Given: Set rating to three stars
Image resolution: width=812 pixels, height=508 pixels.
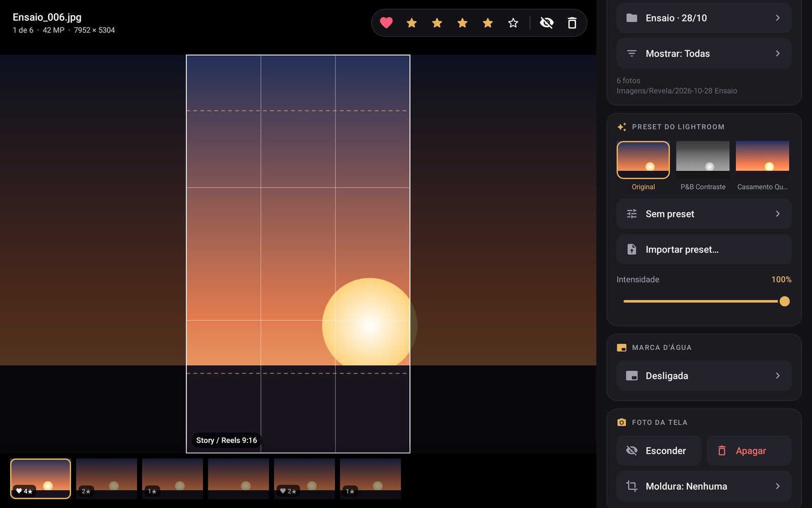Looking at the screenshot, I should point(462,23).
